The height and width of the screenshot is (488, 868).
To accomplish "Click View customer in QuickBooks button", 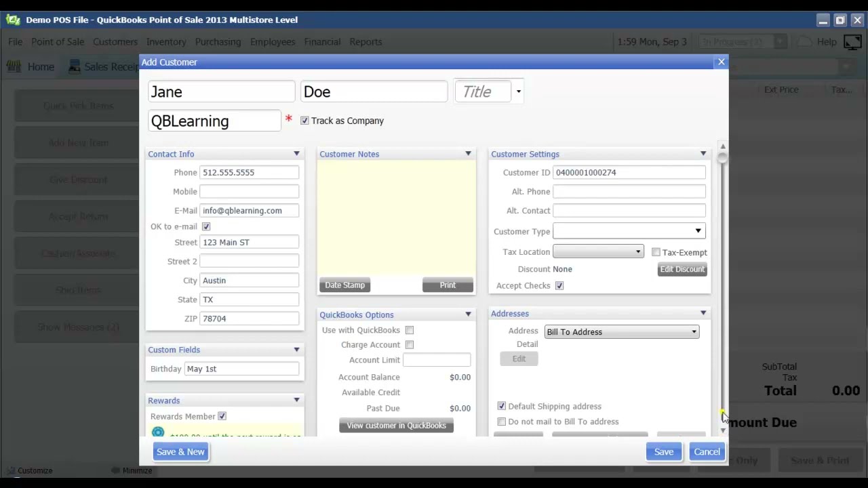I will click(x=396, y=426).
